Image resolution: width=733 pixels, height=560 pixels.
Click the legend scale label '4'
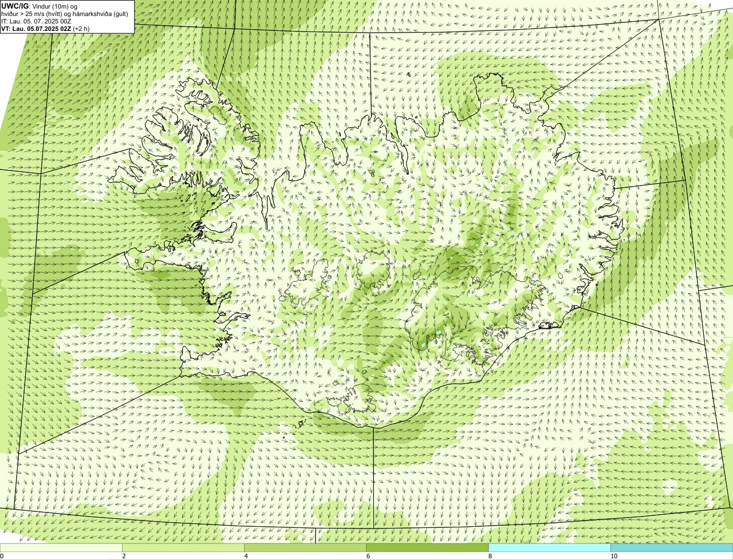[x=246, y=556]
